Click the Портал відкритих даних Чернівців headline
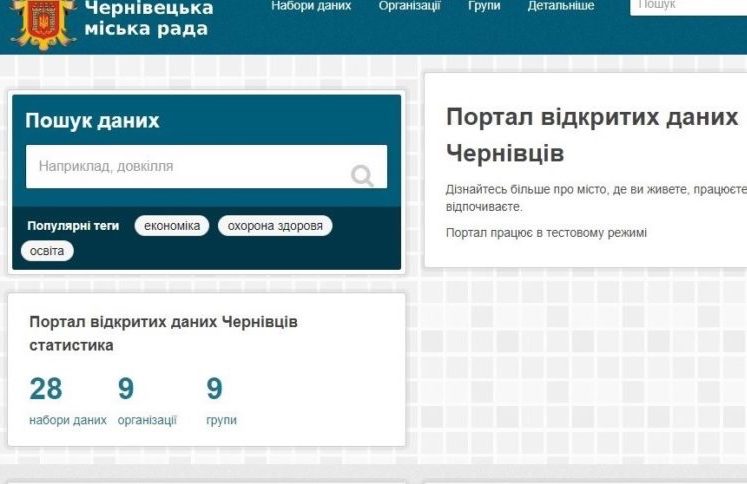Viewport: 747px width, 484px height. tap(592, 135)
